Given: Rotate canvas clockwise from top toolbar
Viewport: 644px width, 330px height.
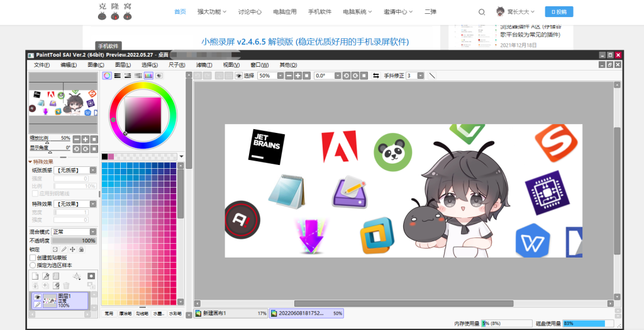Looking at the screenshot, I should (x=355, y=76).
